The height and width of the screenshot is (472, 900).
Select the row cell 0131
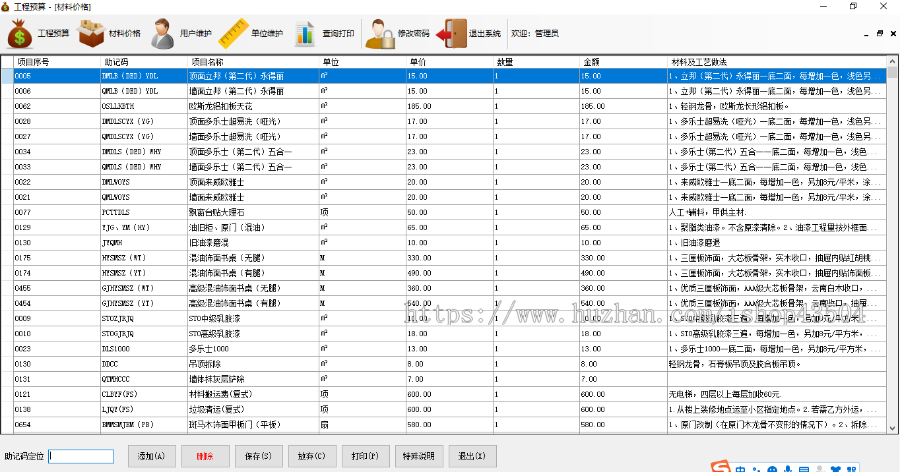57,379
